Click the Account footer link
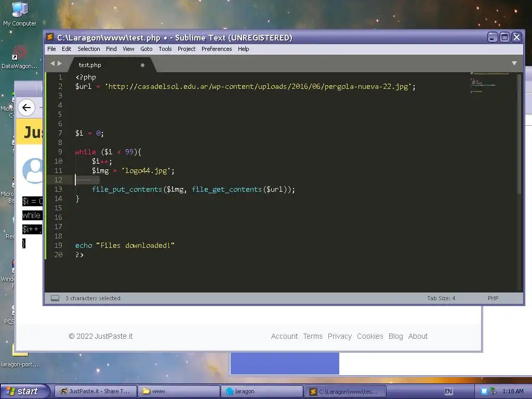The width and height of the screenshot is (532, 399). click(x=284, y=336)
